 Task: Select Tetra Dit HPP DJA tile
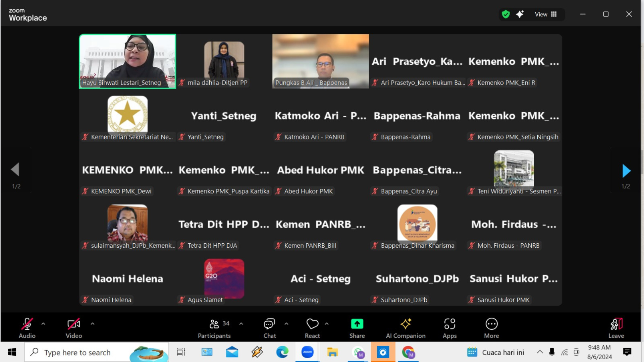coord(224,224)
